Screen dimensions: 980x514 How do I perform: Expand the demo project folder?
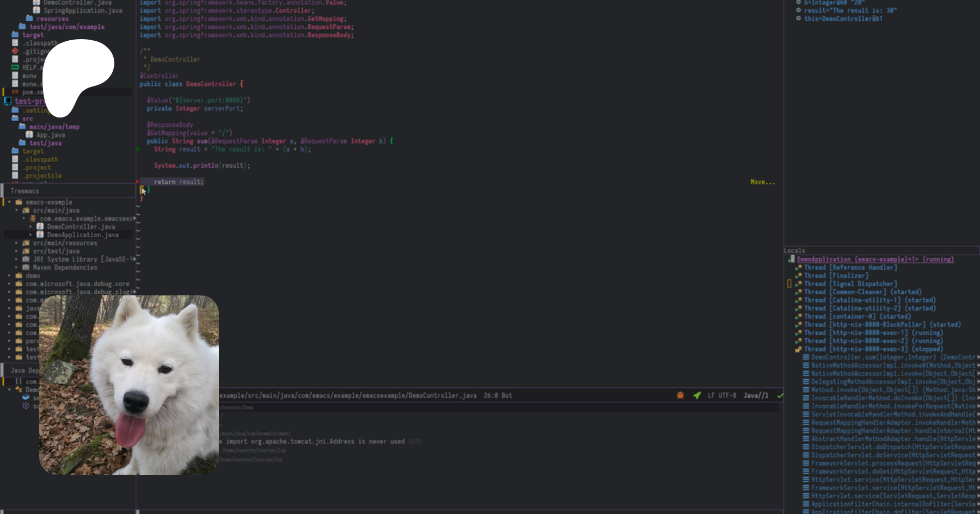click(x=9, y=276)
